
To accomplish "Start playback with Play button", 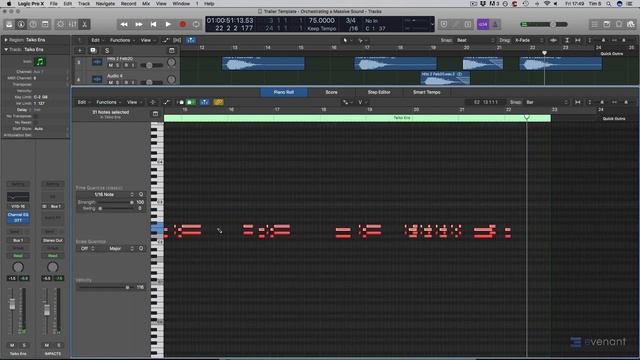I will [x=168, y=24].
